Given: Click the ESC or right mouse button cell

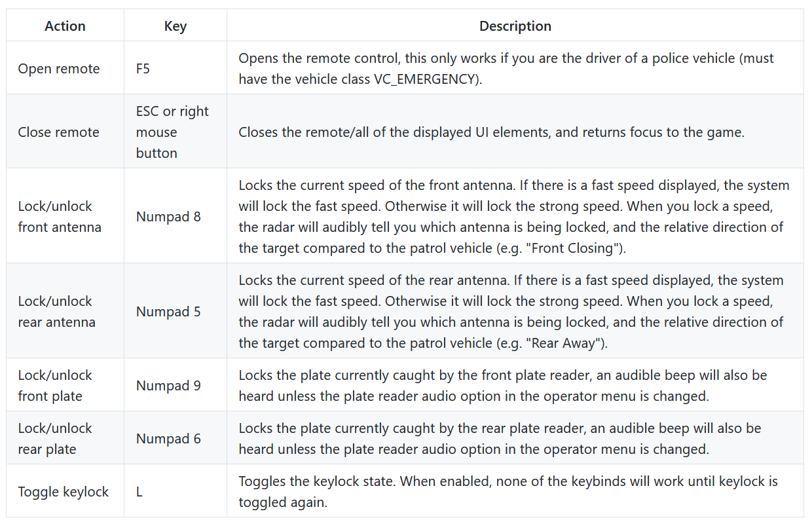Looking at the screenshot, I should click(175, 132).
